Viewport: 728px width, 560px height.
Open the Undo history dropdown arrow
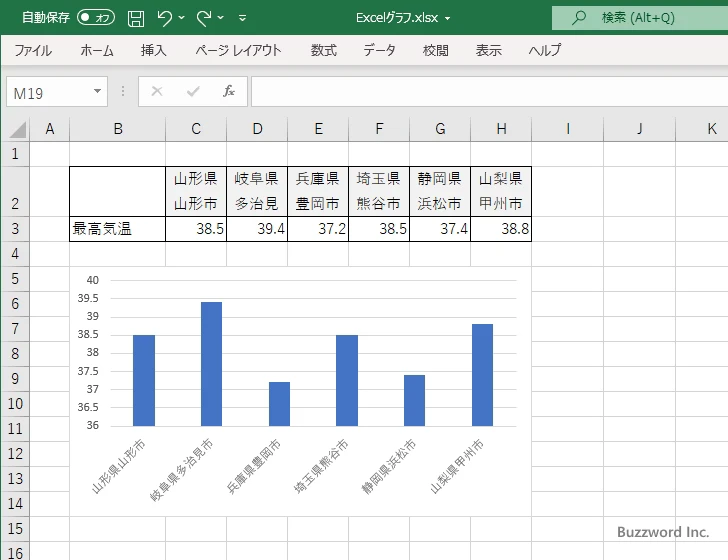[x=182, y=18]
